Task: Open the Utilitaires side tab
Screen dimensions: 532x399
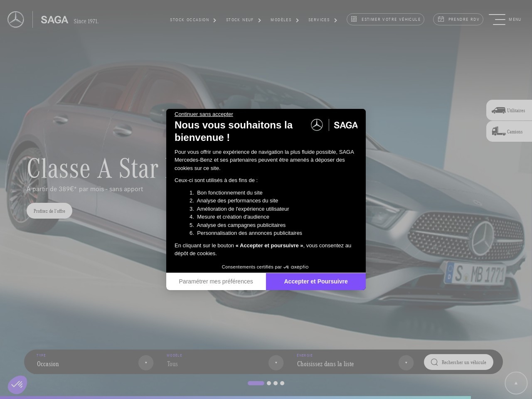Action: 509,110
